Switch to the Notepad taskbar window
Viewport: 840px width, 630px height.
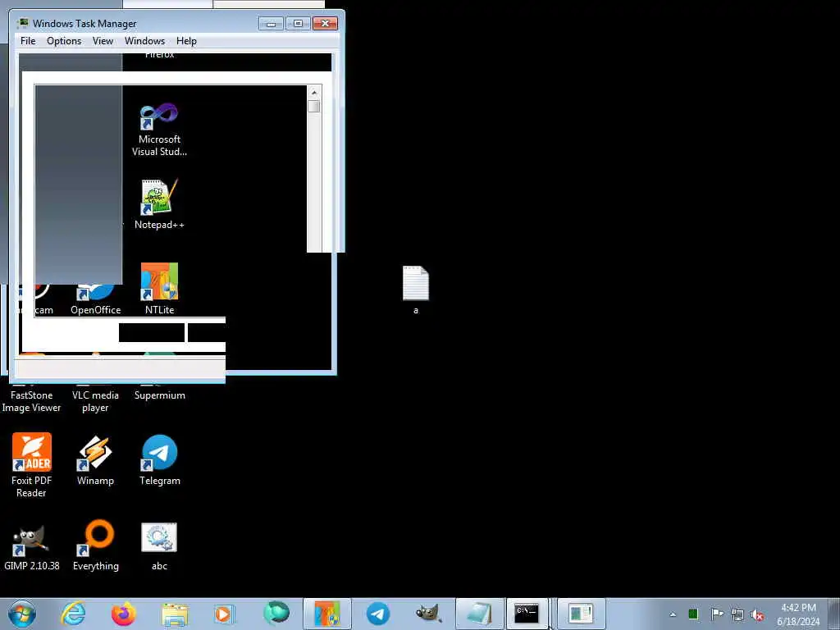(479, 614)
